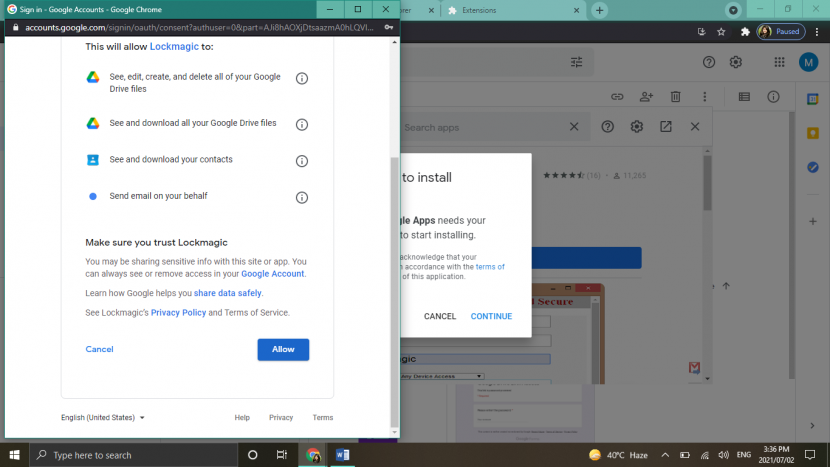Open Task View on the taskbar
The height and width of the screenshot is (467, 830).
coord(282,455)
